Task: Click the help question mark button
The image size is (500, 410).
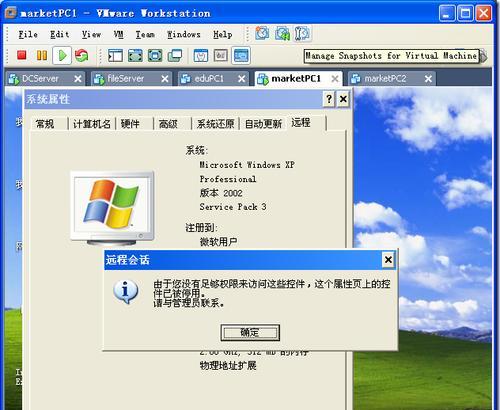Action: point(329,99)
